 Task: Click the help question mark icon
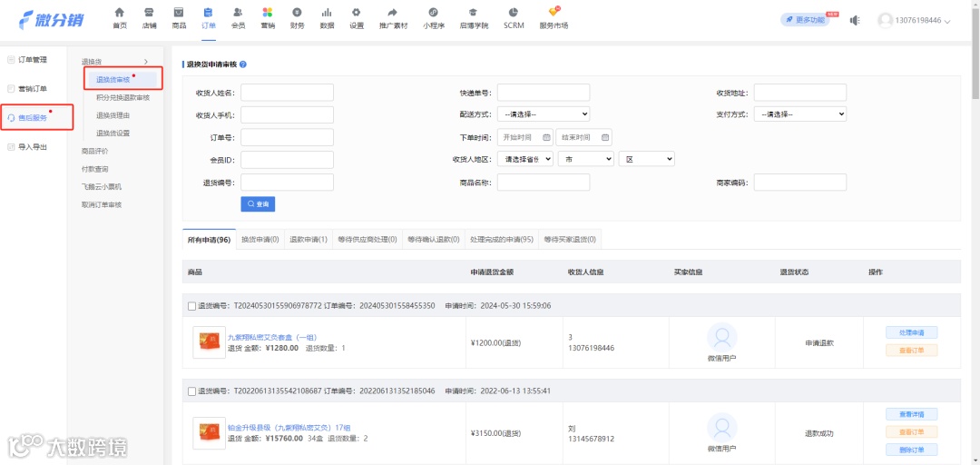(x=243, y=64)
